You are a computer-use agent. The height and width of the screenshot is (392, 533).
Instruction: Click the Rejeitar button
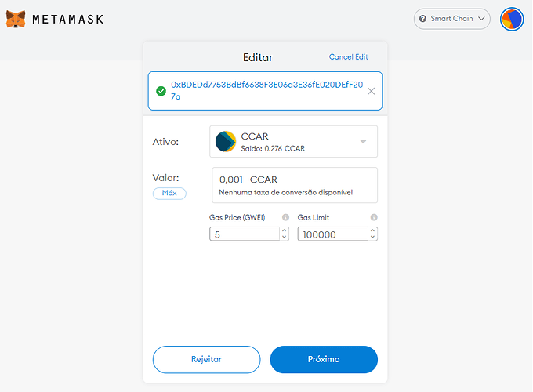[x=206, y=359]
